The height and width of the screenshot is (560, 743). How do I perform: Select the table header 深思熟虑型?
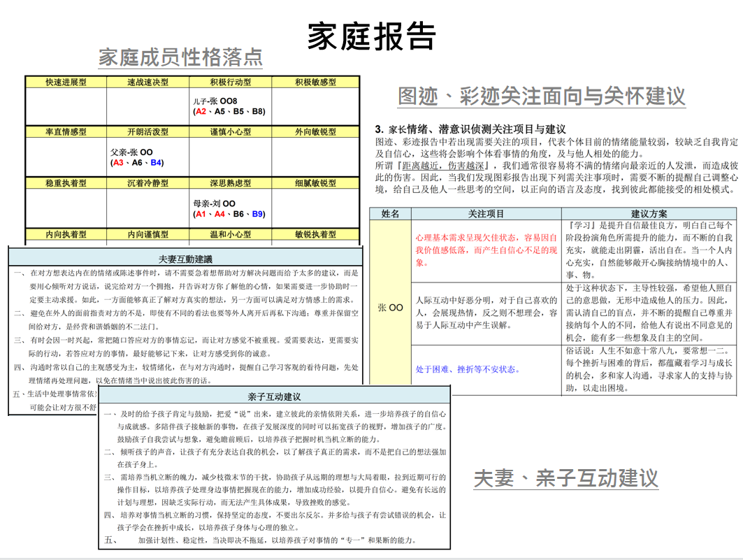tap(230, 183)
